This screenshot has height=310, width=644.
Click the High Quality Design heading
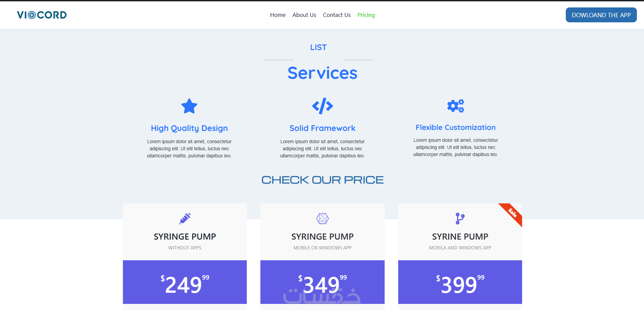189,128
